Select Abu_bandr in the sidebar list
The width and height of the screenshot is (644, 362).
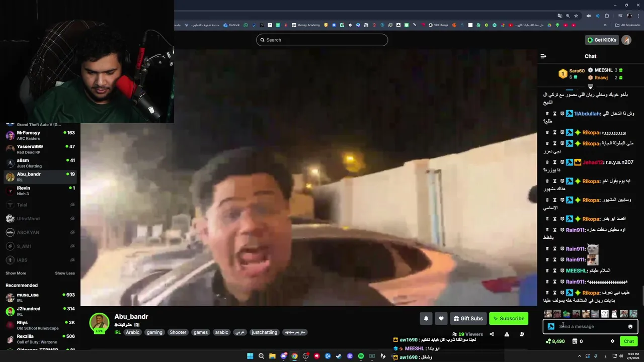tap(40, 176)
